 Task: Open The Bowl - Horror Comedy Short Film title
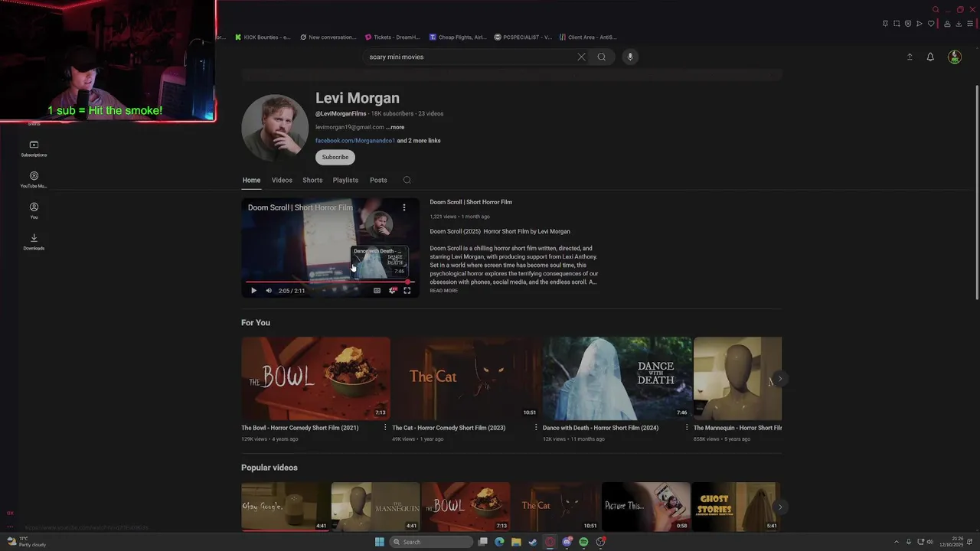[x=300, y=428]
